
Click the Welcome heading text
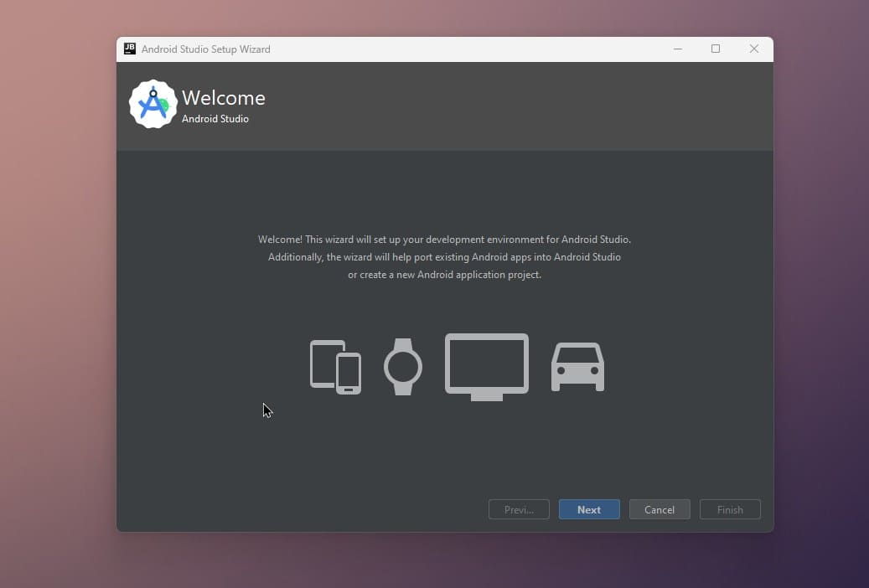[224, 98]
